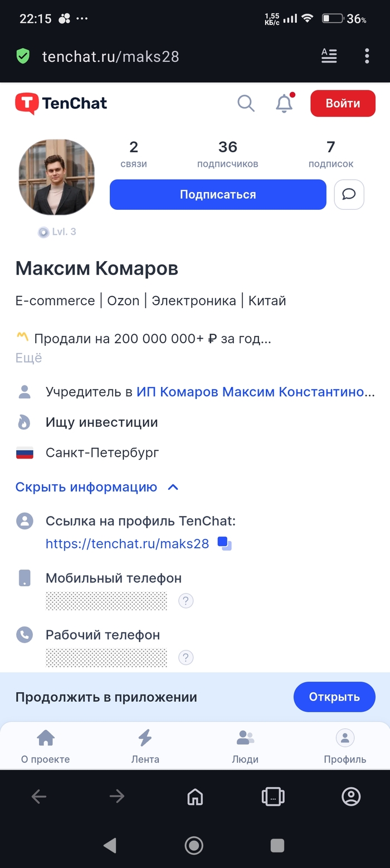The image size is (390, 868).
Task: Show mobile phone help question mark
Action: tap(186, 601)
